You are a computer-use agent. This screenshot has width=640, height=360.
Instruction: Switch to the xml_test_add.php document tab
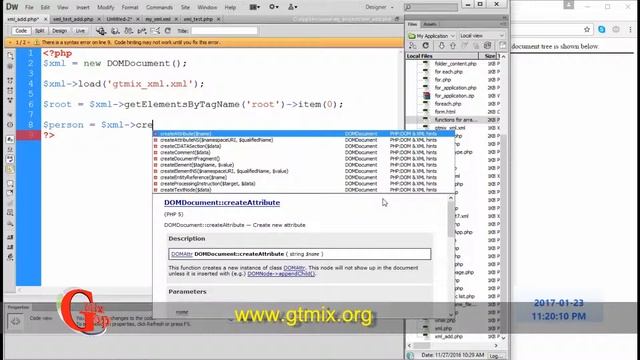coord(73,19)
